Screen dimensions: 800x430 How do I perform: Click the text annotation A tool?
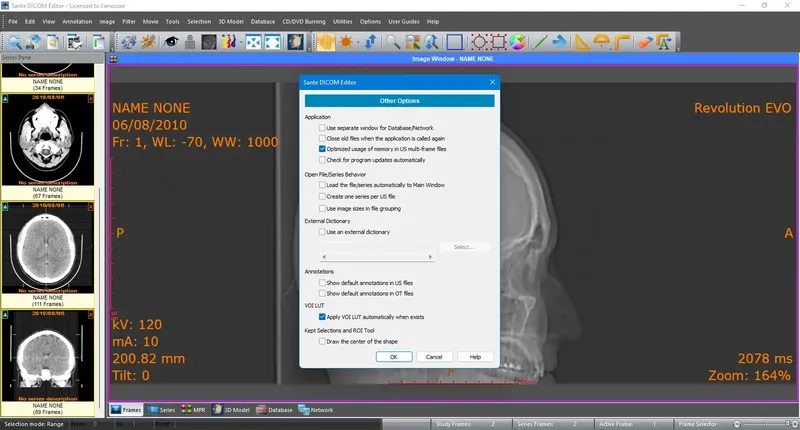click(x=664, y=42)
